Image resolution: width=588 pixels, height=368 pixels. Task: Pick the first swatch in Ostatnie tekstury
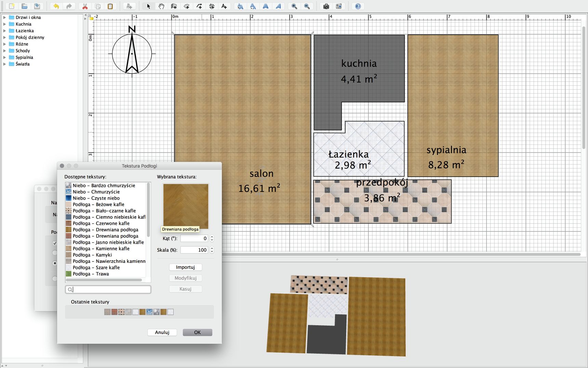[x=107, y=312]
